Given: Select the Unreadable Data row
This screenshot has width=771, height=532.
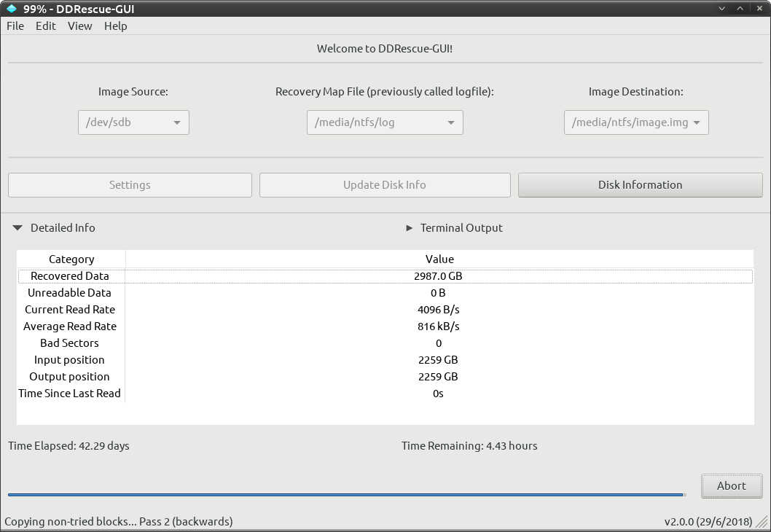Looking at the screenshot, I should pos(385,293).
